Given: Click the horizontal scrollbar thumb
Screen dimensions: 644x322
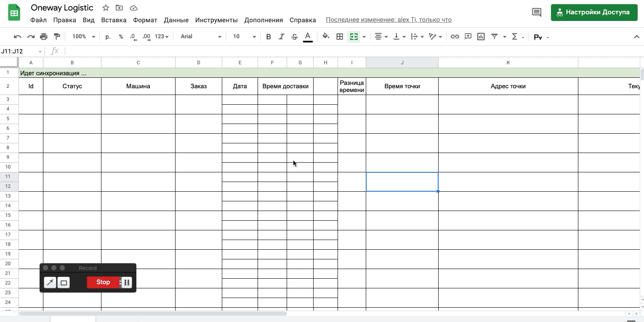Looking at the screenshot, I should tap(153, 314).
